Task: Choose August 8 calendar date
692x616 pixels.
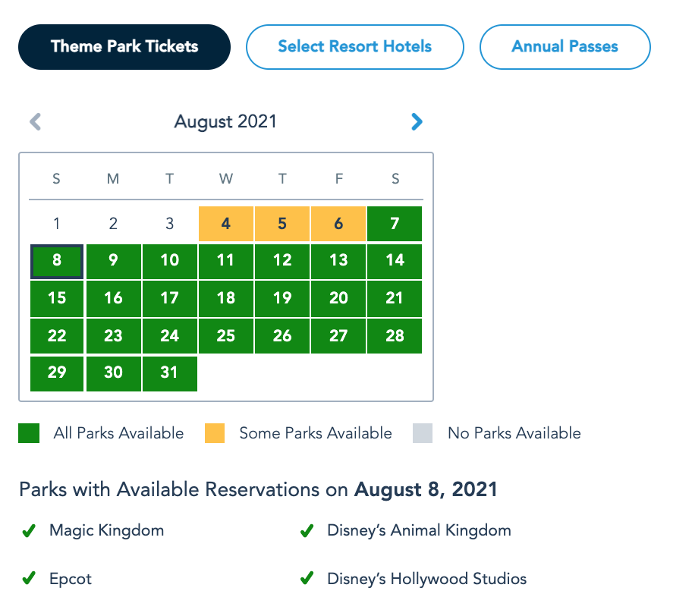Action: (57, 261)
